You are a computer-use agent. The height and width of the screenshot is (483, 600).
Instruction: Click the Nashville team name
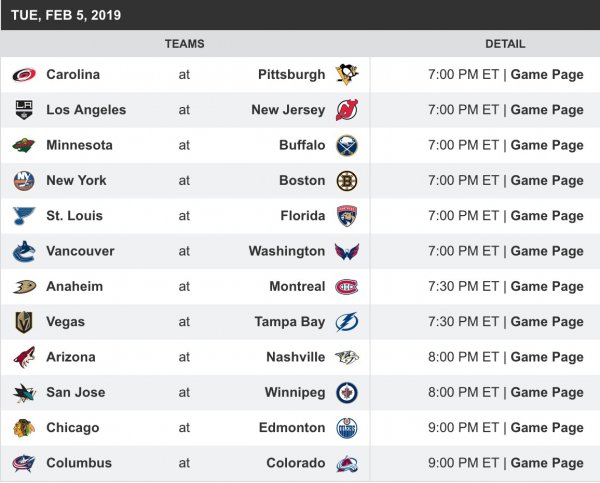pos(295,357)
